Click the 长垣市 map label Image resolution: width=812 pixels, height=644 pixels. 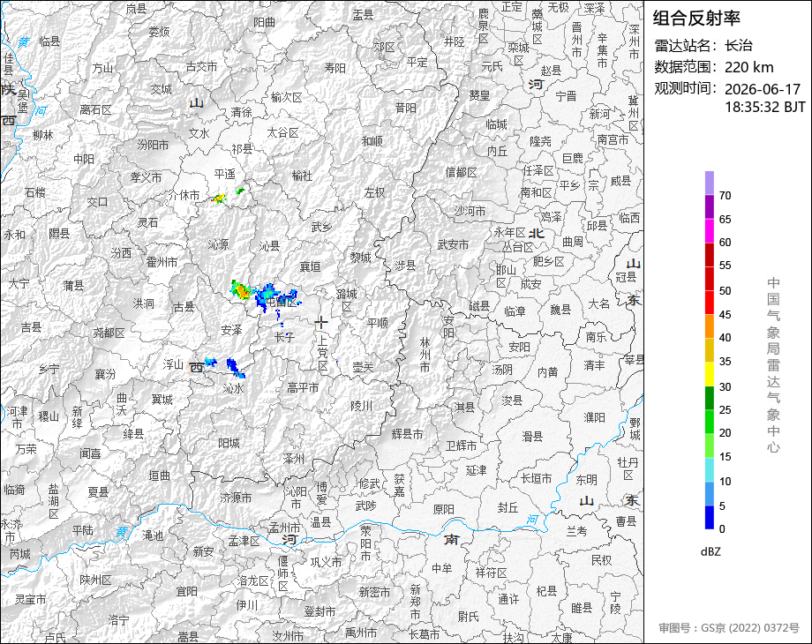click(x=537, y=478)
